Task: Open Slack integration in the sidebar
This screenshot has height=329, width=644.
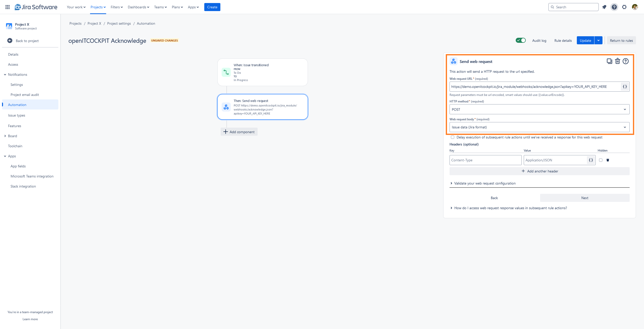Action: [x=23, y=186]
